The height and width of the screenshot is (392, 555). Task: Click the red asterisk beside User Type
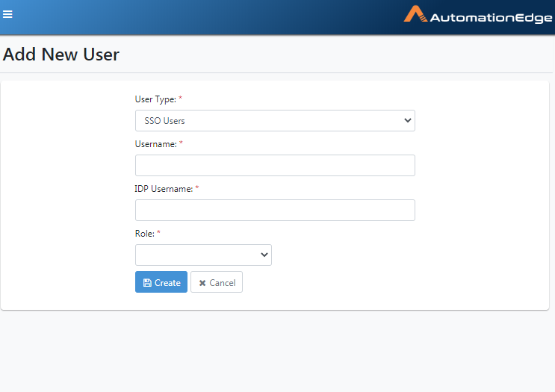click(180, 98)
